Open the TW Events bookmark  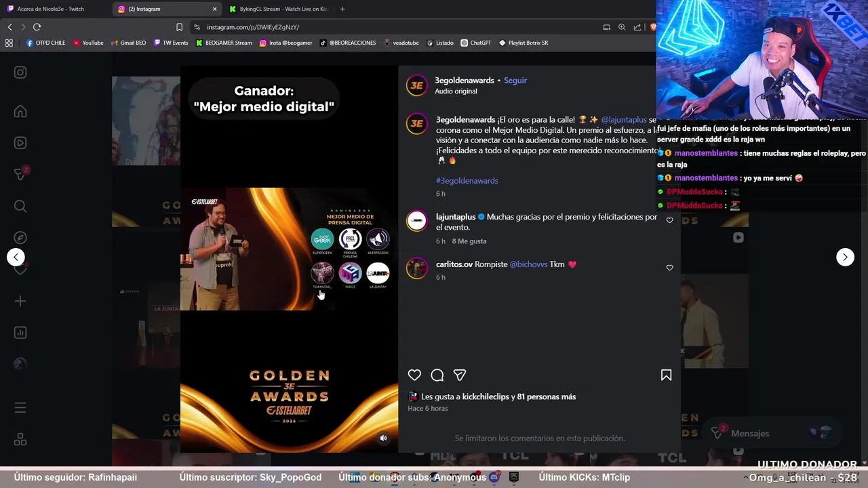pos(171,43)
